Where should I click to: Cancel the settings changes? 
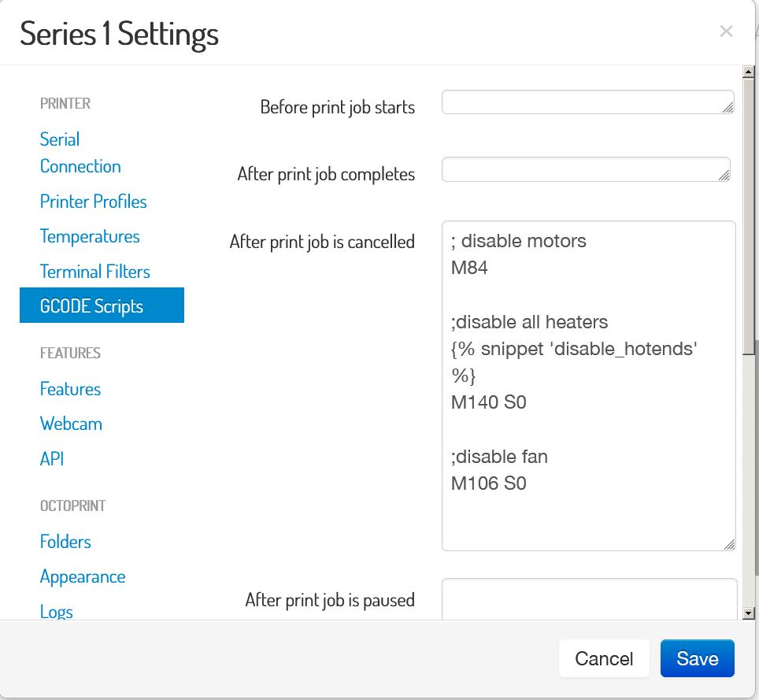[604, 658]
